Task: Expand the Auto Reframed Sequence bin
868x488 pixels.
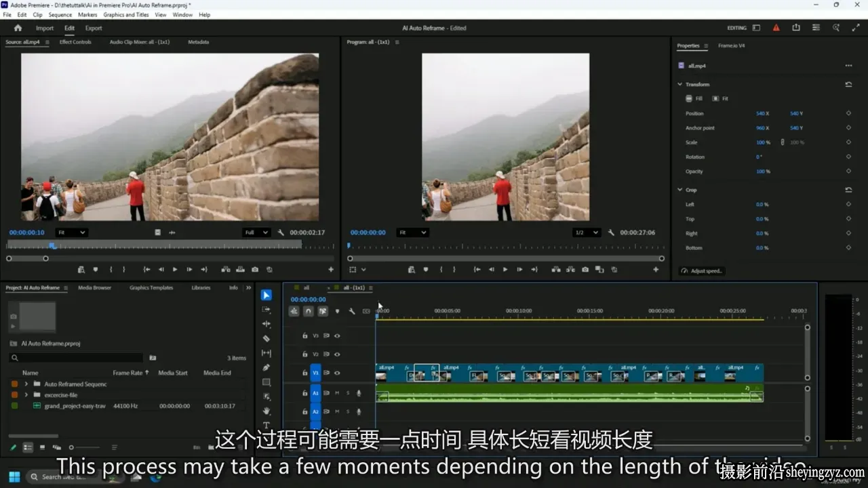Action: click(26, 384)
